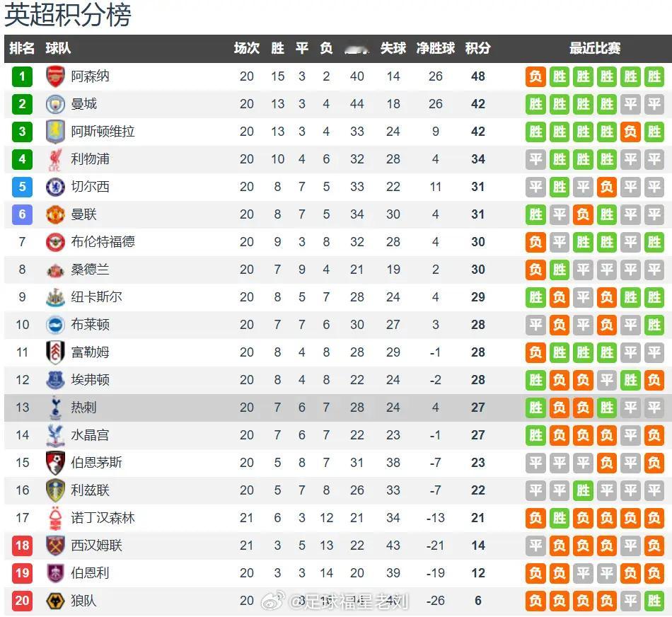Click the Tottenham club crest

click(x=55, y=408)
